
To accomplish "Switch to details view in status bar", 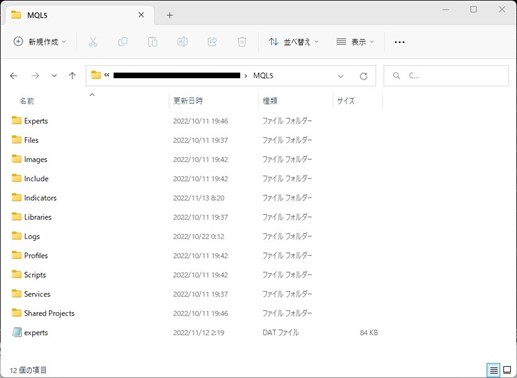I will 494,370.
